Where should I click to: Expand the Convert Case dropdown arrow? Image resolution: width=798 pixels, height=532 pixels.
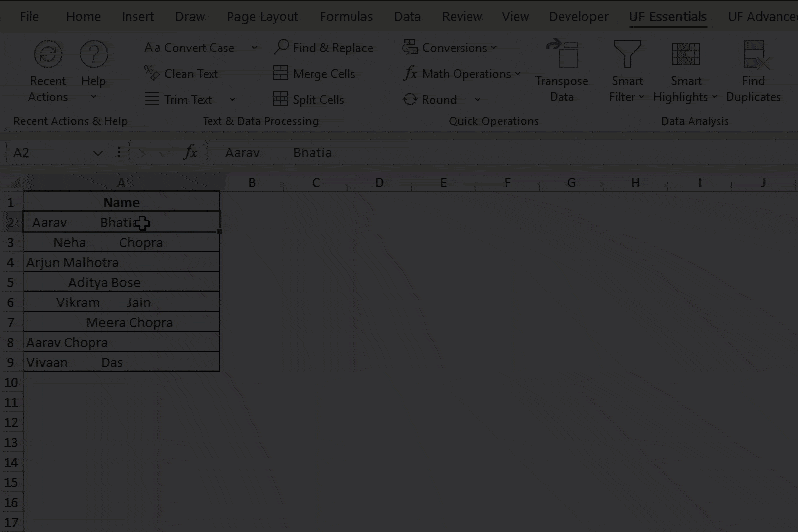[x=254, y=48]
